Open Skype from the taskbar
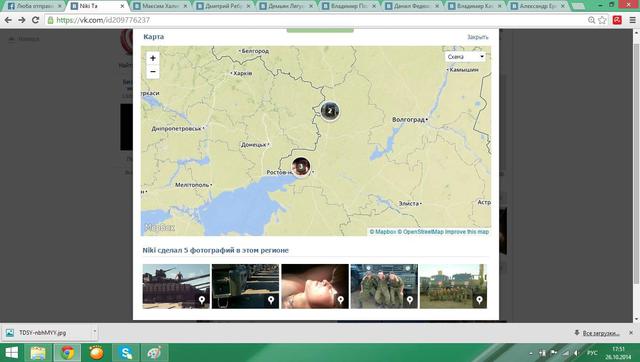Viewport: 640px width, 362px height. (125, 353)
